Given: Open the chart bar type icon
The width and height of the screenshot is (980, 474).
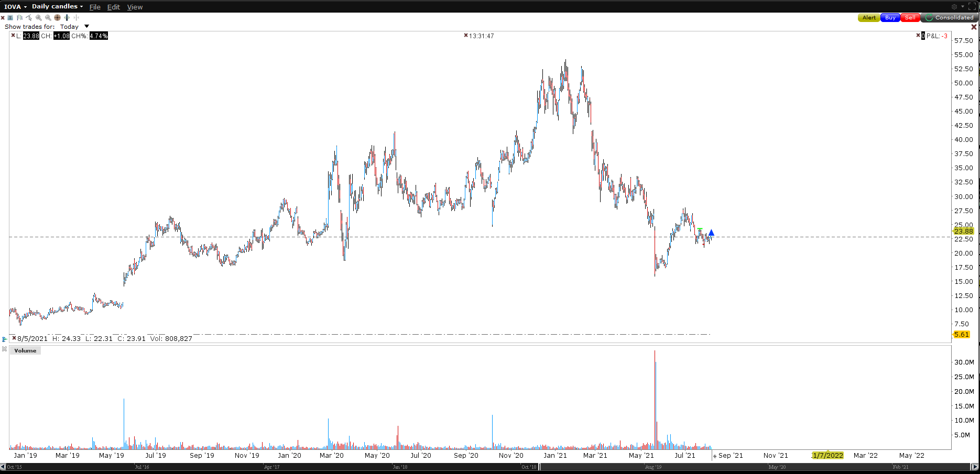Looking at the screenshot, I should (x=19, y=17).
